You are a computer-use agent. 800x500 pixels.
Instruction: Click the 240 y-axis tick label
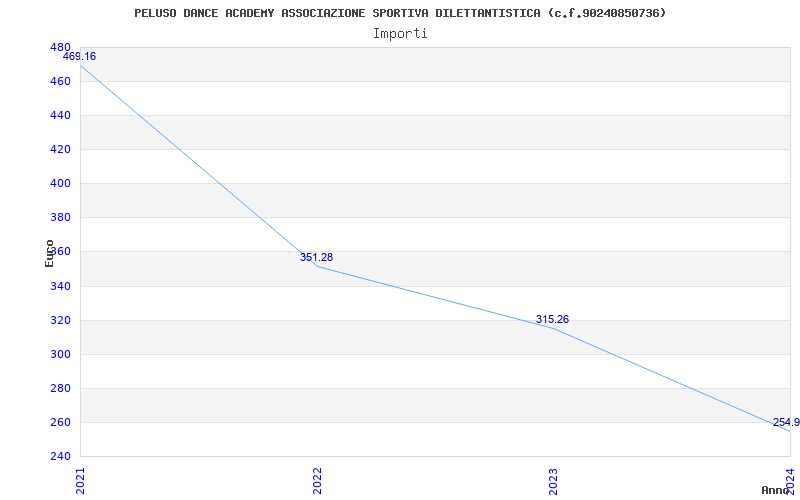coord(60,457)
